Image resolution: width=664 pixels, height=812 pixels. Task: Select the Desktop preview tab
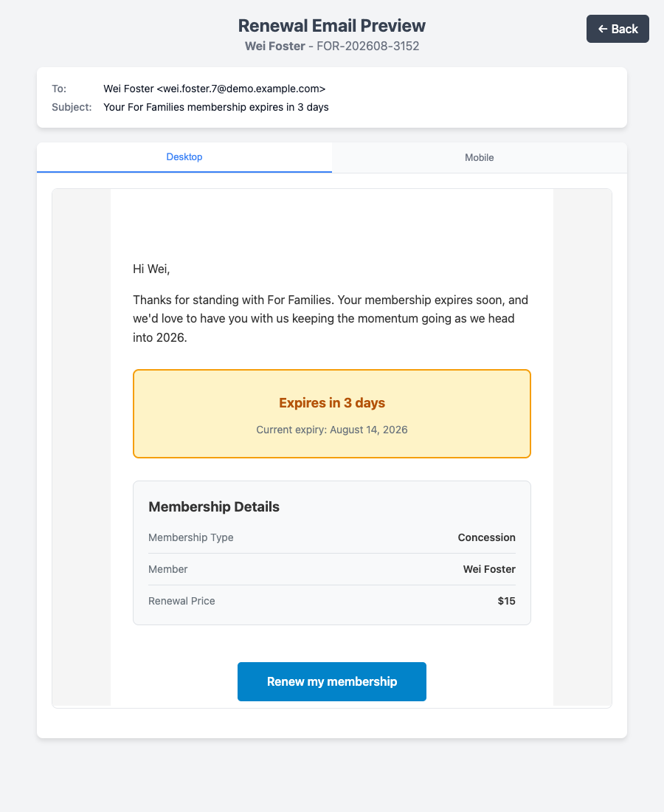184,157
